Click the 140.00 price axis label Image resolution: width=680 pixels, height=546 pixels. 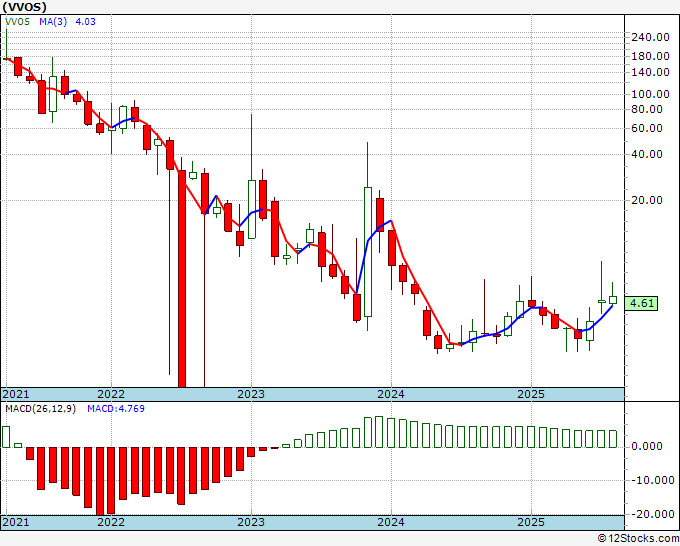click(650, 72)
